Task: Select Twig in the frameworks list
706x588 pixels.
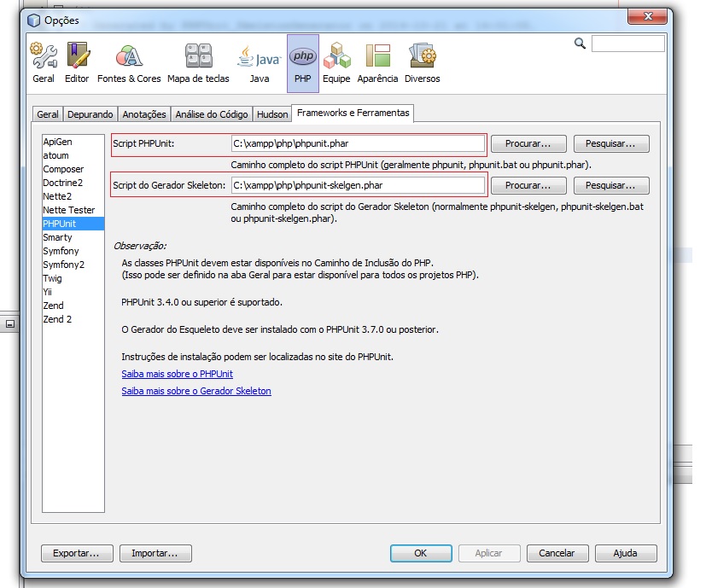Action: [73, 278]
